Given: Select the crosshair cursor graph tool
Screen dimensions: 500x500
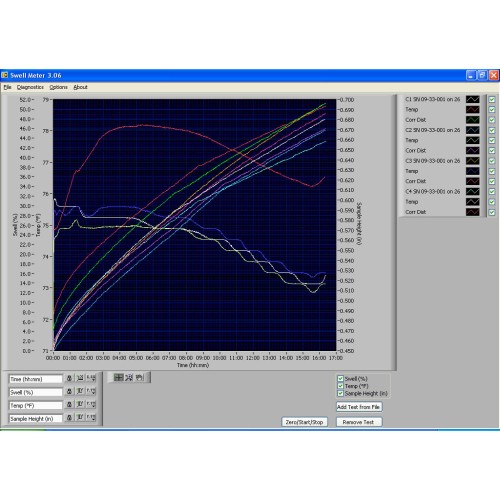Looking at the screenshot, I should pyautogui.click(x=119, y=377).
